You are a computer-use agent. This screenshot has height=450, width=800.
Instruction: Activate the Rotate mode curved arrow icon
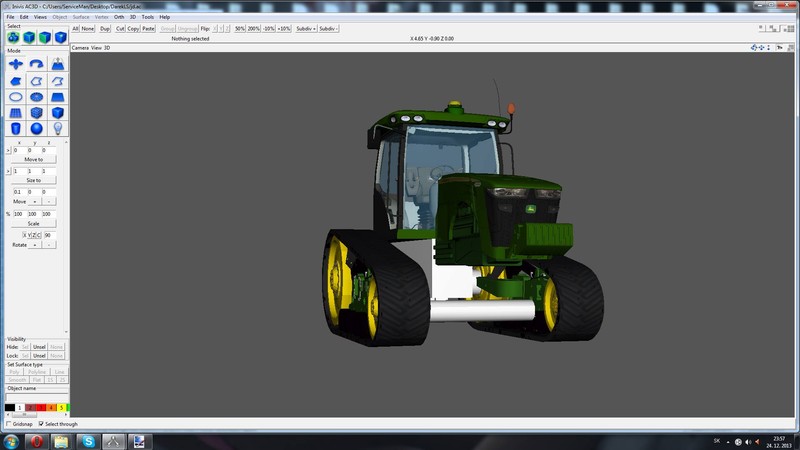click(36, 64)
